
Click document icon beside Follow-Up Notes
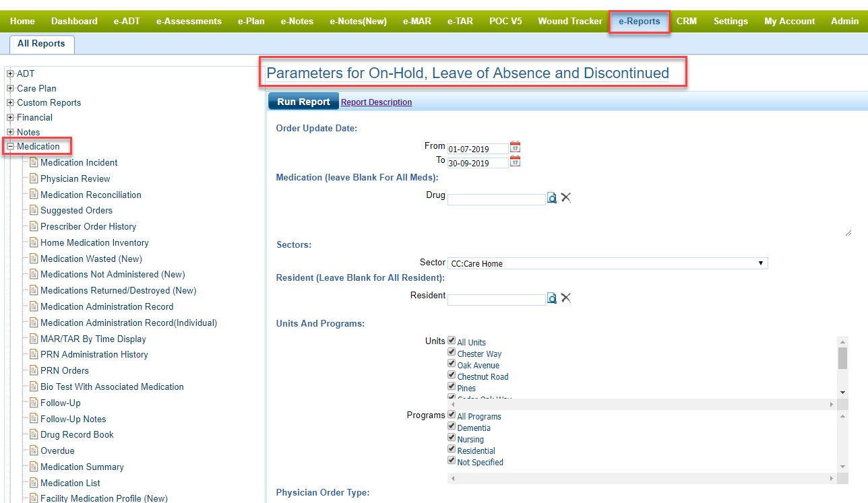pos(34,419)
